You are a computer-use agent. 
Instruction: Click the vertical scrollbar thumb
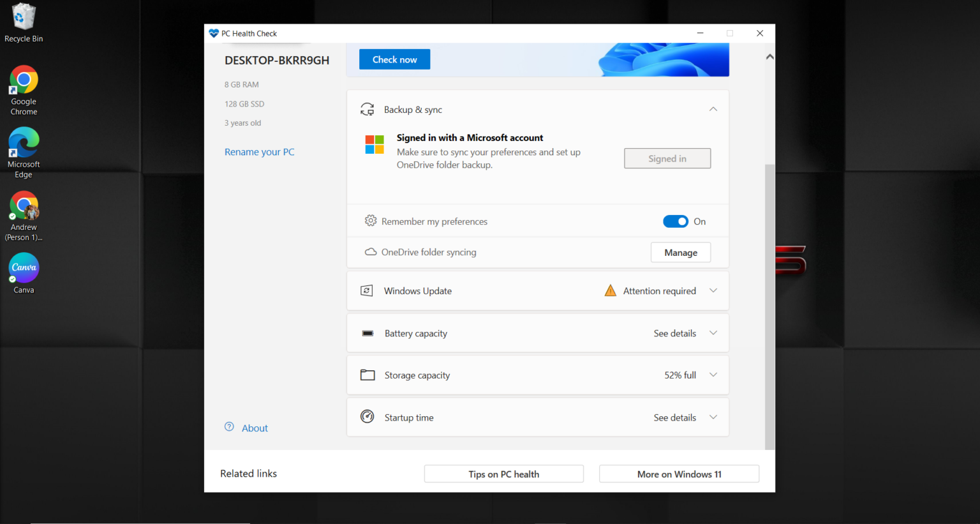770,306
